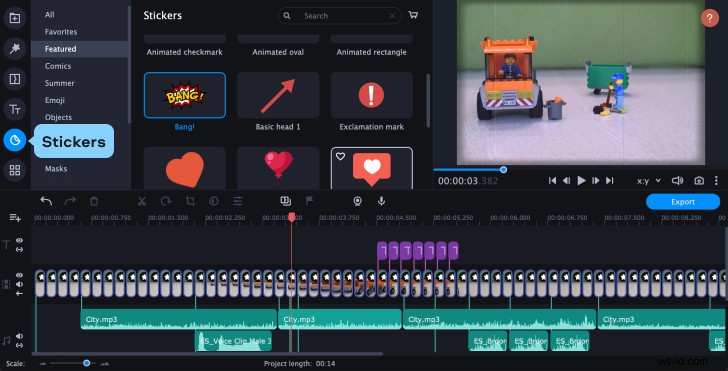Click the Export button
The image size is (728, 371).
(x=682, y=202)
